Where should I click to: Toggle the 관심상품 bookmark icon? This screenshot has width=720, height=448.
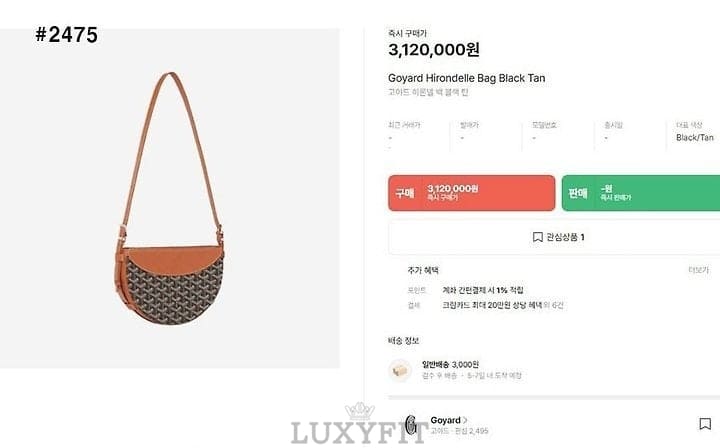(537, 237)
